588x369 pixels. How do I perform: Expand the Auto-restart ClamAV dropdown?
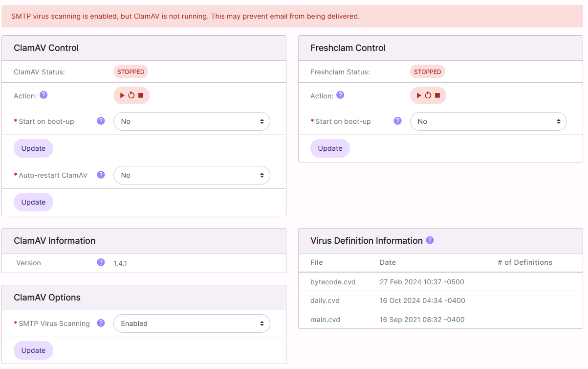tap(192, 175)
